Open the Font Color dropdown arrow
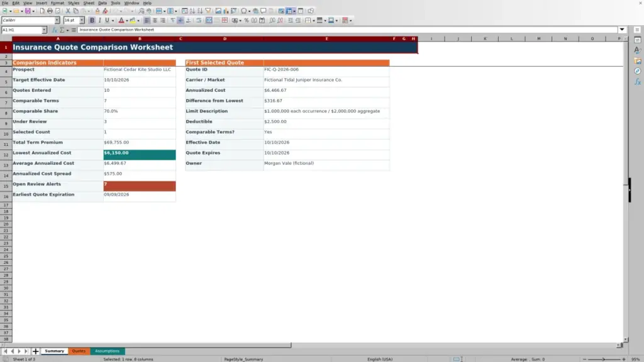The image size is (644, 362). [127, 21]
